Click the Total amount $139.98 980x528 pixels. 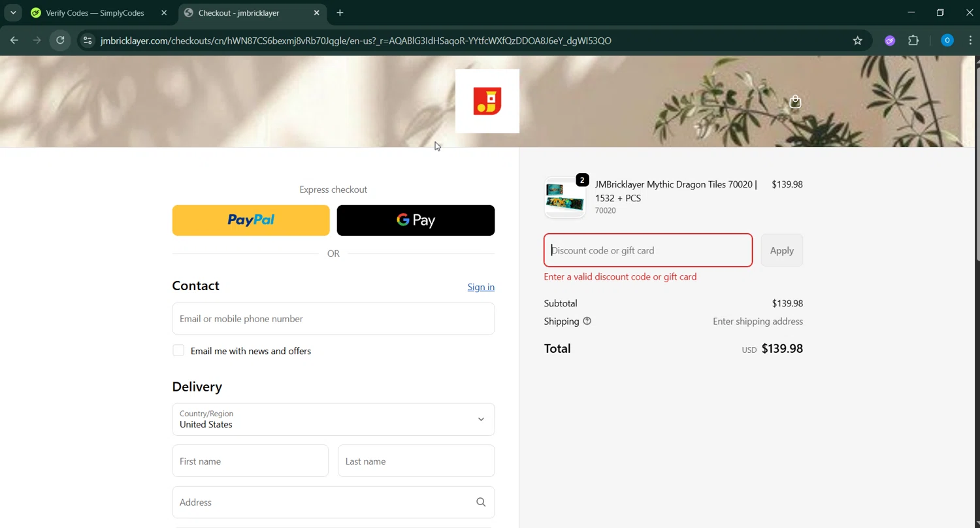[782, 348]
